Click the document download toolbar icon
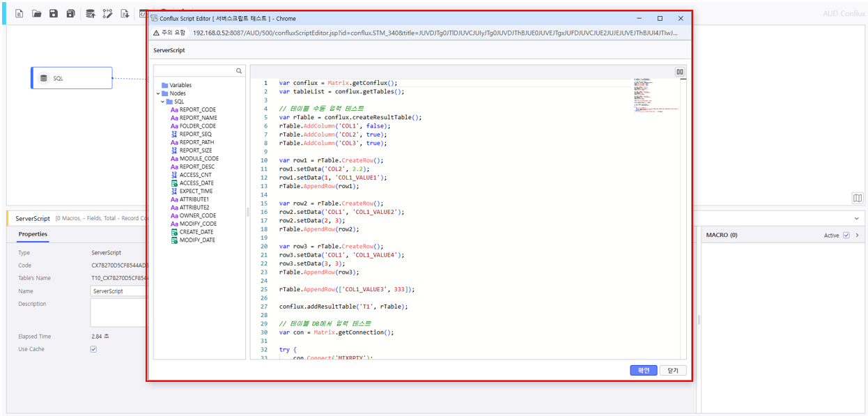Viewport: 868px width, 416px height. click(125, 14)
